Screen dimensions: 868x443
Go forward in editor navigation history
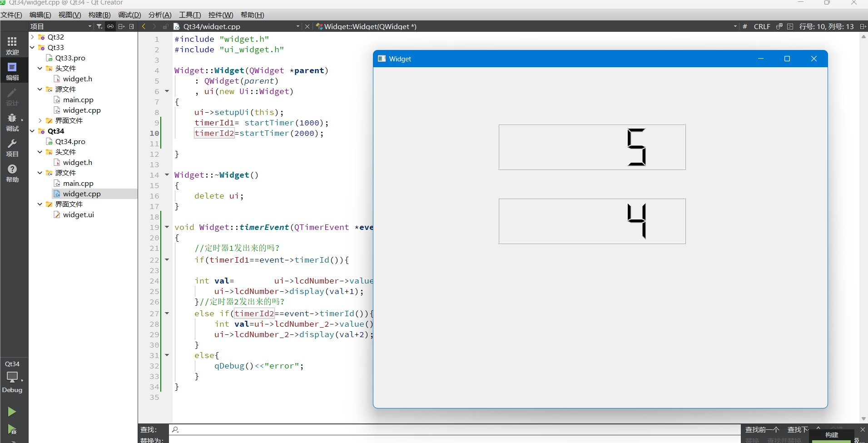click(154, 26)
